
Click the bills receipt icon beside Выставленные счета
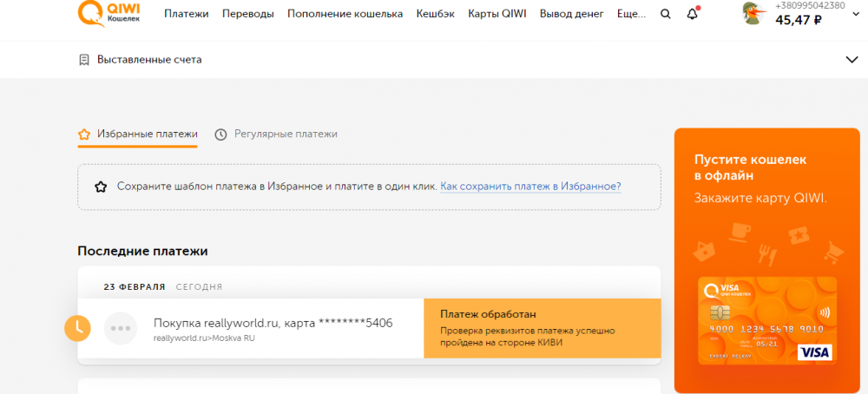point(84,60)
